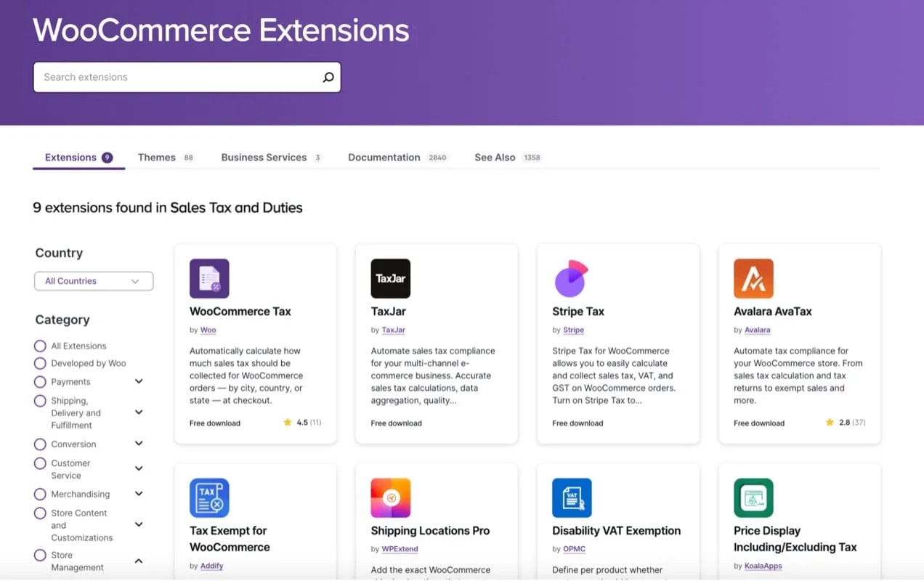The width and height of the screenshot is (924, 581).
Task: Follow the Stripe developer link
Action: pos(574,330)
